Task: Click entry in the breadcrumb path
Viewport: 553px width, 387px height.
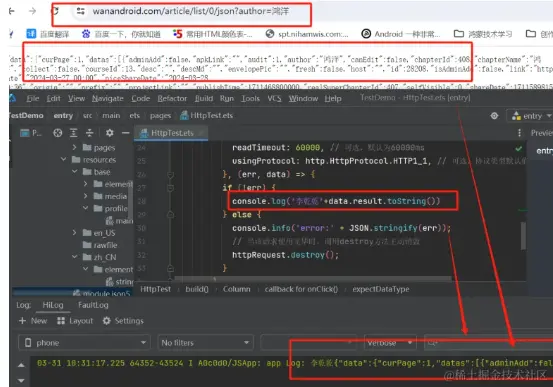Action: coord(63,116)
